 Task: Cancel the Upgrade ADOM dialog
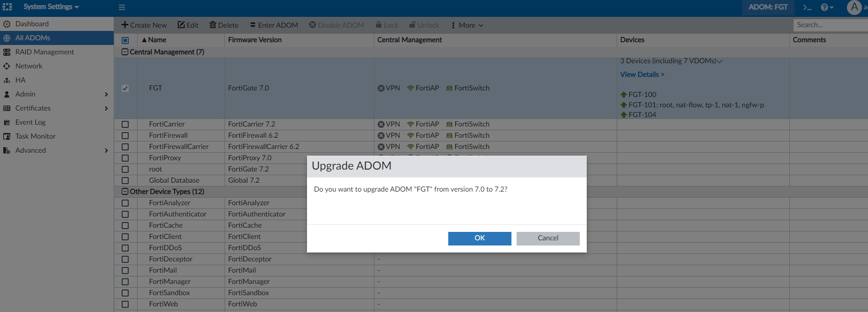[548, 238]
